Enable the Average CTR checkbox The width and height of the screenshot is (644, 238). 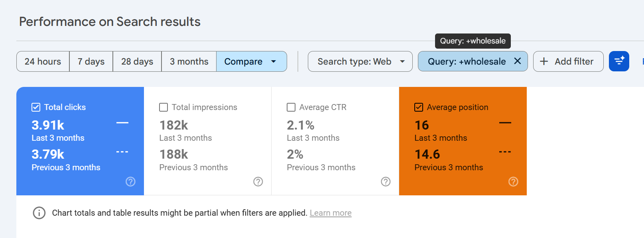[291, 107]
